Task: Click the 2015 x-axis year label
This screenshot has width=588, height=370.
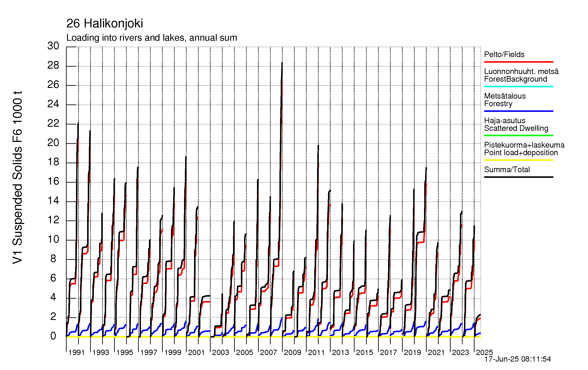Action: pos(364,352)
